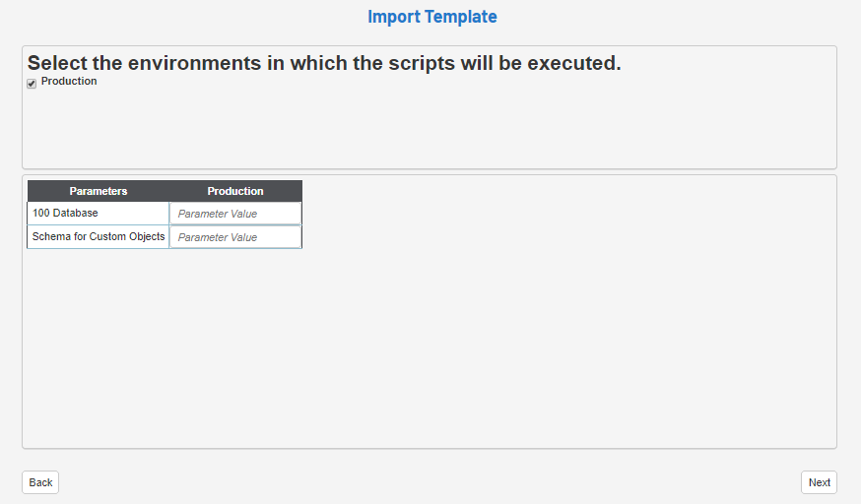This screenshot has height=504, width=861.
Task: Proceed to the next import step
Action: 819,482
